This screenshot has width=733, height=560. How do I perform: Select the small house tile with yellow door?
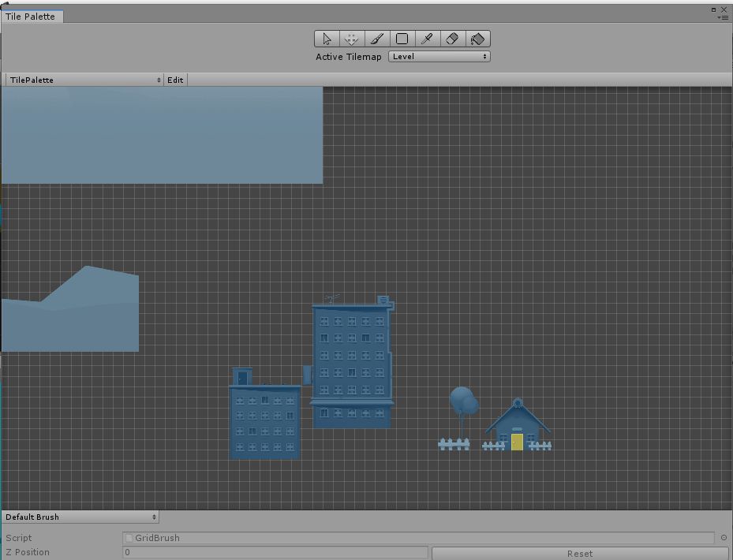click(517, 427)
